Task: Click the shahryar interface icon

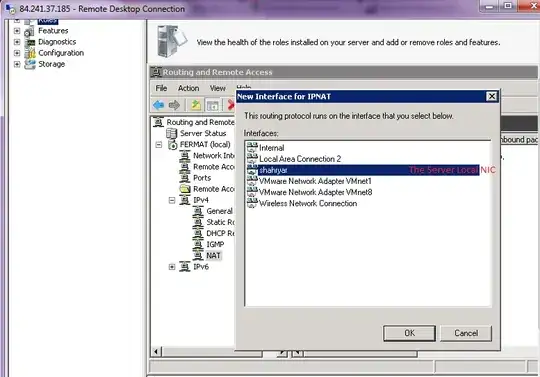Action: pos(252,170)
